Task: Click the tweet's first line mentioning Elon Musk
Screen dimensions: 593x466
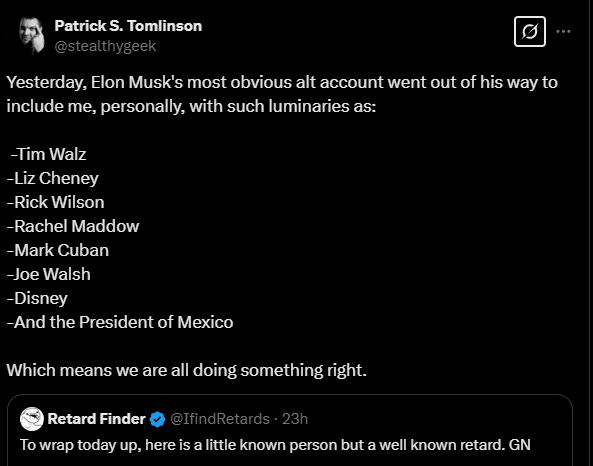Action: (282, 82)
